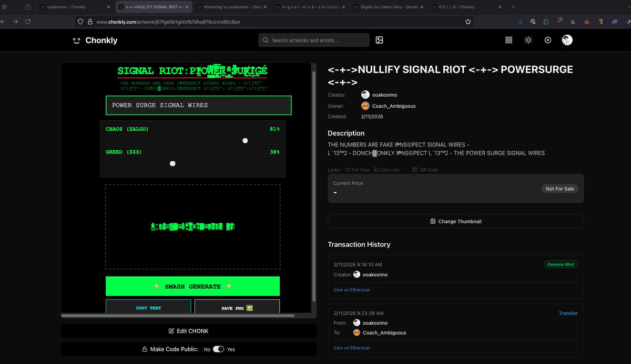
Task: Expand the Copy Link dropdown
Action: (x=389, y=170)
